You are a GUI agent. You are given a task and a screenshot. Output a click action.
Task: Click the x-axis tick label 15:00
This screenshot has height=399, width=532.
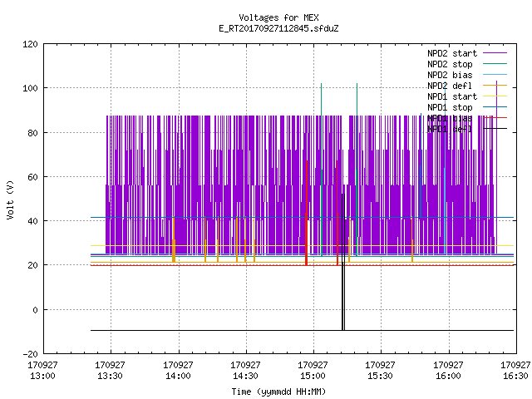(313, 376)
